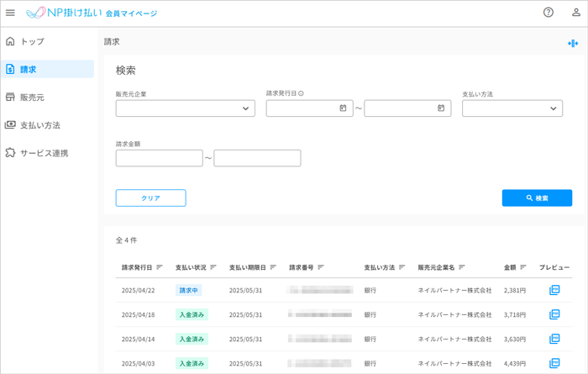Screen dimensions: 588x374
Task: Click the info icon beside 請求発行日 label
Action: [x=301, y=93]
